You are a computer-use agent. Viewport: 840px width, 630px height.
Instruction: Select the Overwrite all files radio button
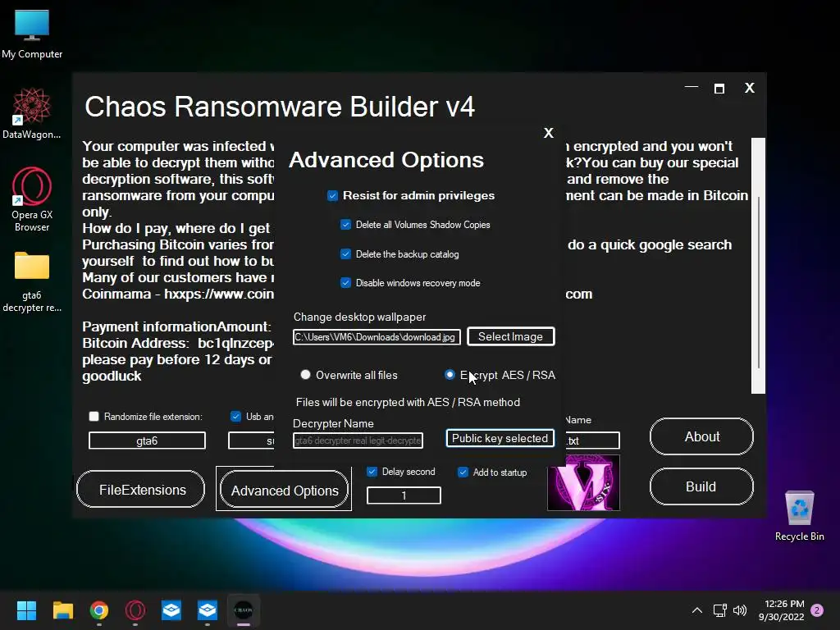coord(305,375)
